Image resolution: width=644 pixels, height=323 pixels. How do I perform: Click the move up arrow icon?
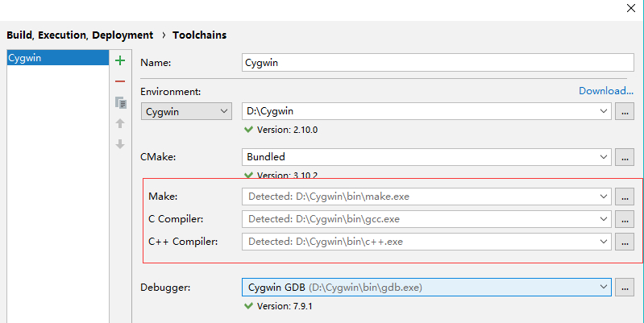(120, 123)
